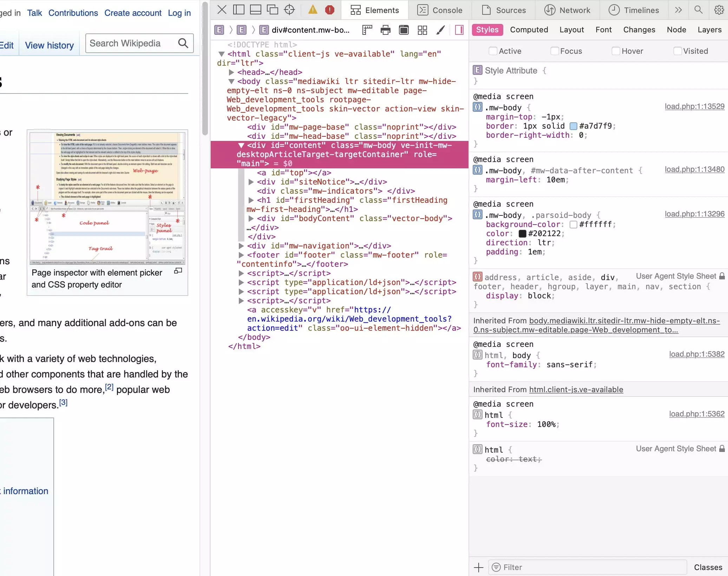Click the inspect element picker icon
Screen dimensions: 728x576
289,10
